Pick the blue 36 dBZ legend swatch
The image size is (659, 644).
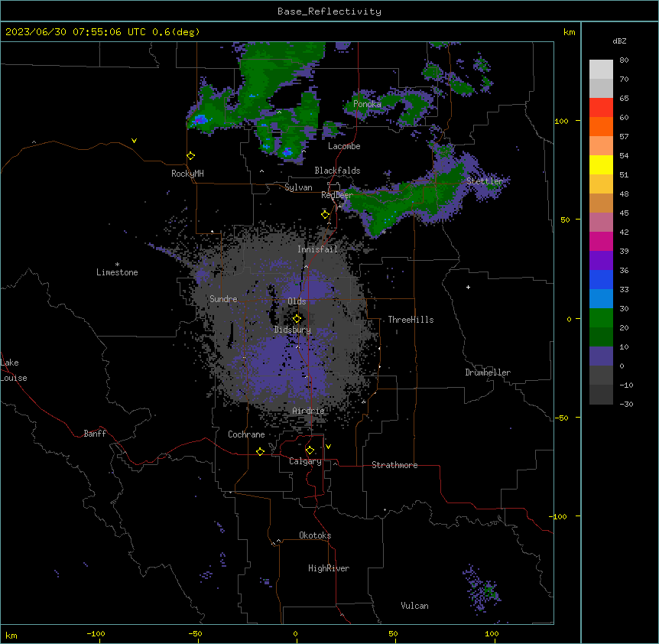pyautogui.click(x=601, y=279)
